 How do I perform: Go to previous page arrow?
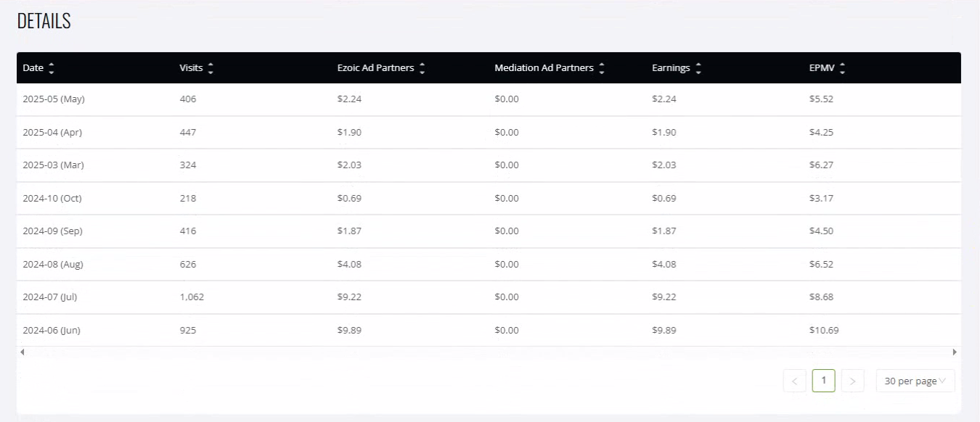[x=795, y=381]
